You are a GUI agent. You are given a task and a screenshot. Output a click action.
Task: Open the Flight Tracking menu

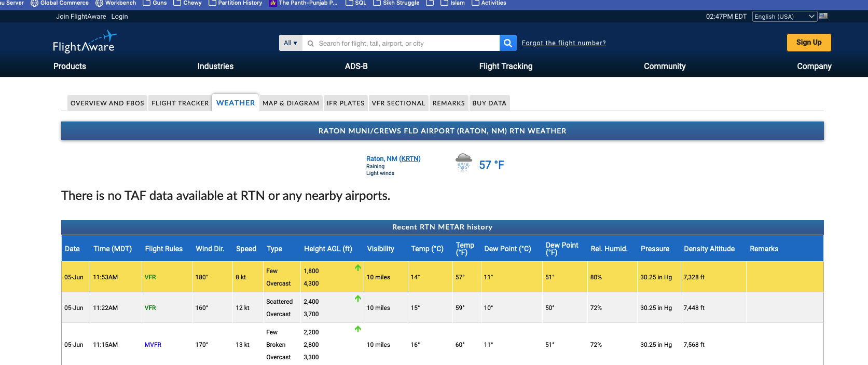(x=505, y=66)
